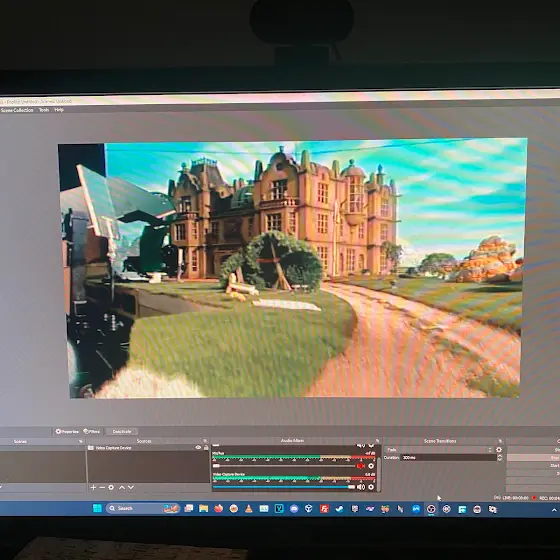Click the Duration stepper arrows
Viewport: 560px width, 560px height.
click(500, 458)
